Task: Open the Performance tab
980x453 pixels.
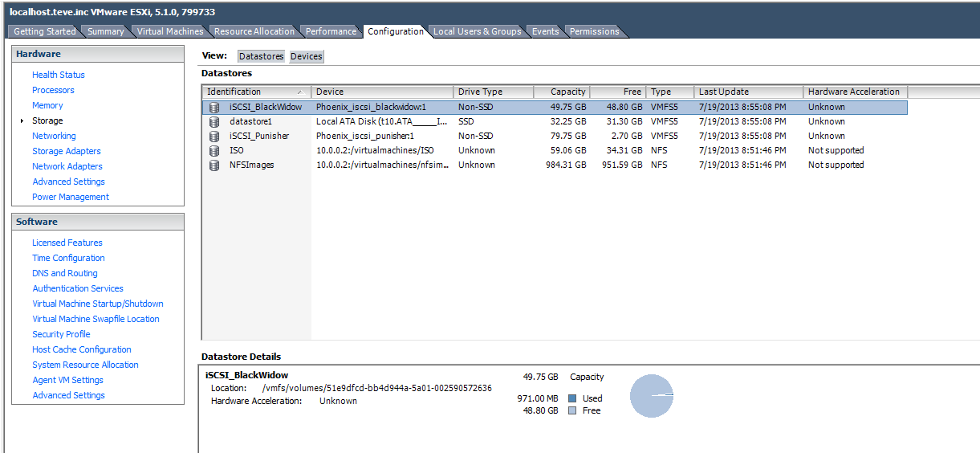Action: click(331, 31)
